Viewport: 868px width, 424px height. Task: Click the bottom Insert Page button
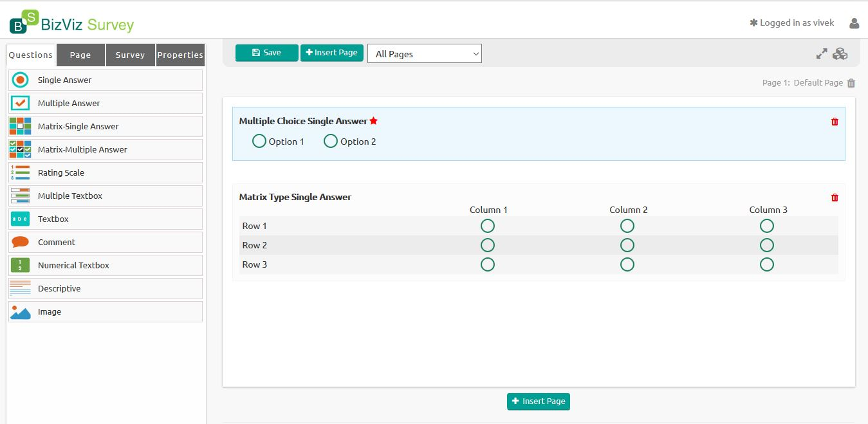point(539,401)
